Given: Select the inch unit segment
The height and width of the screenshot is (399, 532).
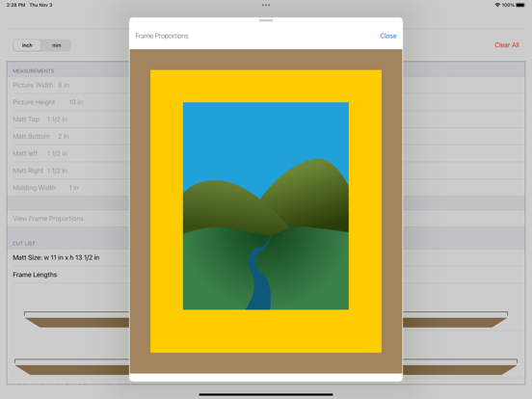Looking at the screenshot, I should coord(27,45).
